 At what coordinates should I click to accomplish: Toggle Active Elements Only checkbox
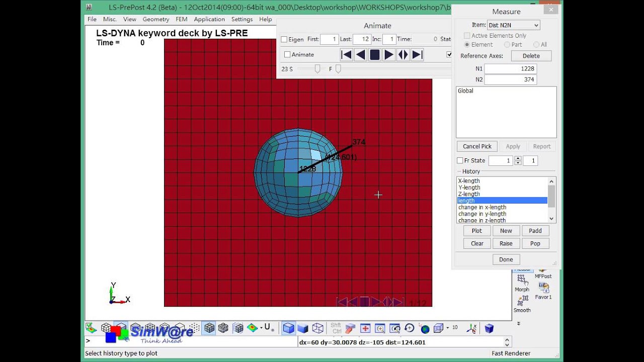(467, 36)
